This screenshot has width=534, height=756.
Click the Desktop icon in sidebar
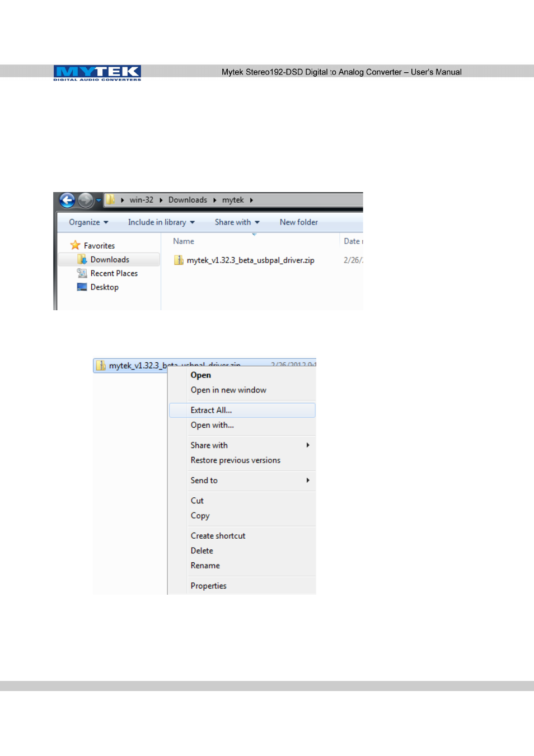(82, 287)
